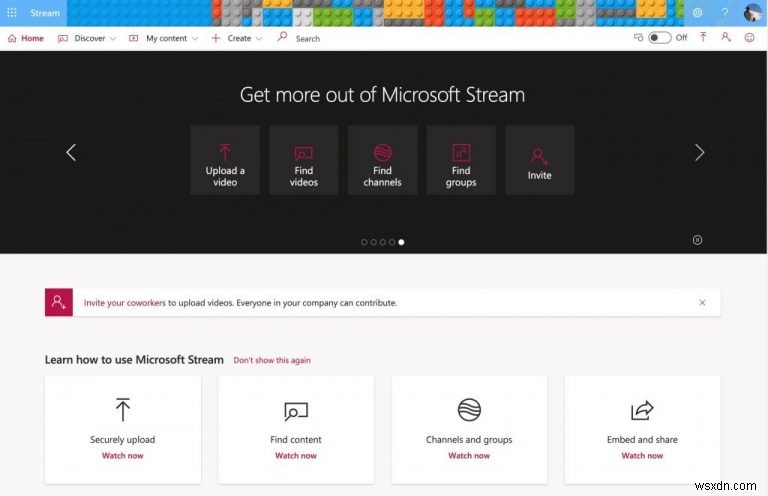
Task: Click the Find groups tile
Action: click(x=461, y=160)
